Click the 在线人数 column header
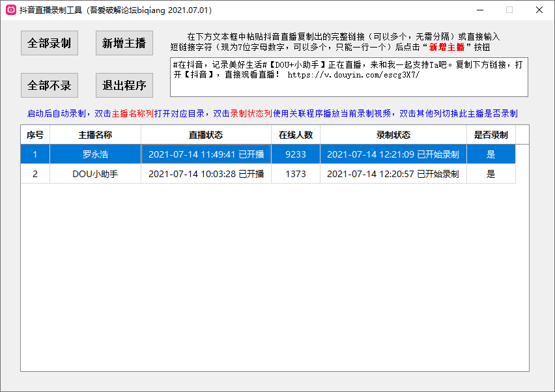Screen dimensions: 555x392 296,135
